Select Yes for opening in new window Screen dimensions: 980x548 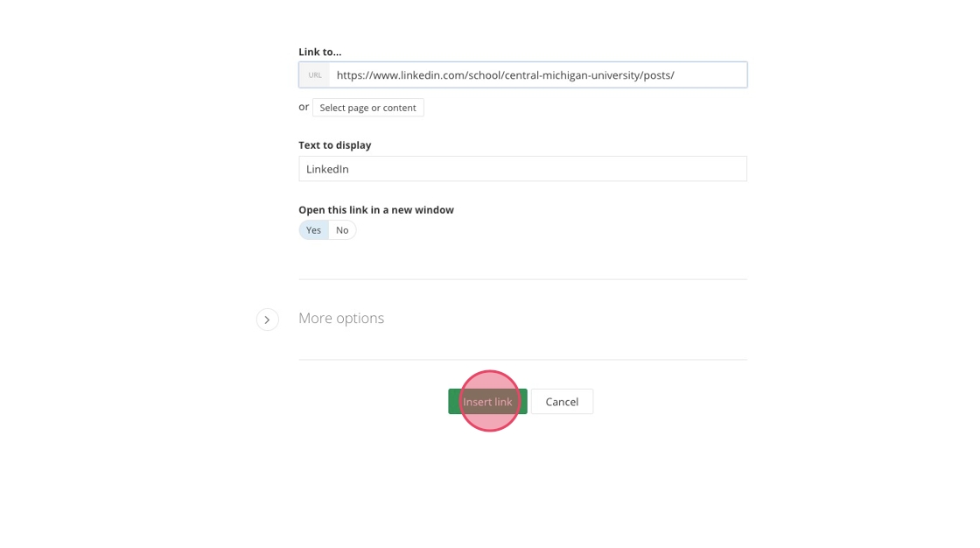click(313, 230)
